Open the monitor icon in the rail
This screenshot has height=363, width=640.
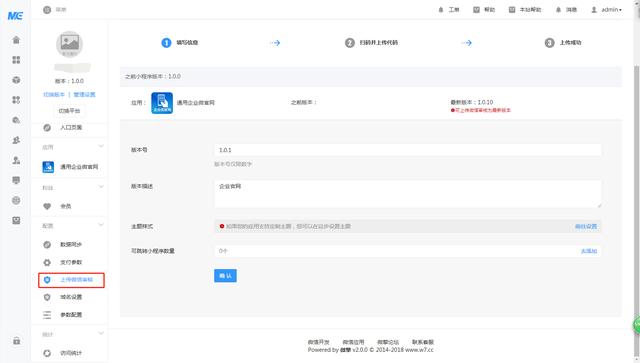click(x=16, y=180)
